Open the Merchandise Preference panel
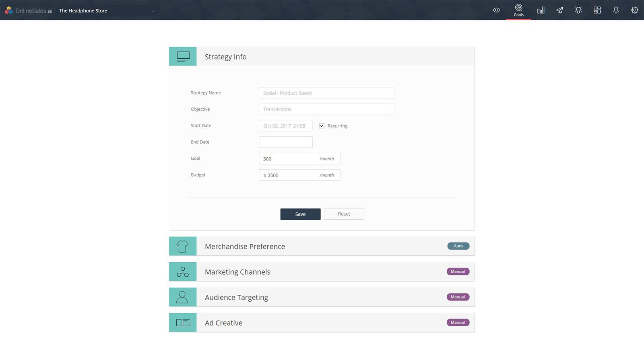 (245, 246)
